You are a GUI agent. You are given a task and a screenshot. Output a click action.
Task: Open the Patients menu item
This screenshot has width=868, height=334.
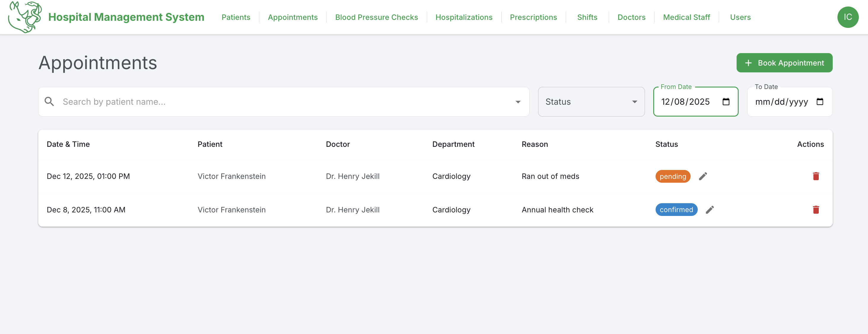click(x=236, y=17)
